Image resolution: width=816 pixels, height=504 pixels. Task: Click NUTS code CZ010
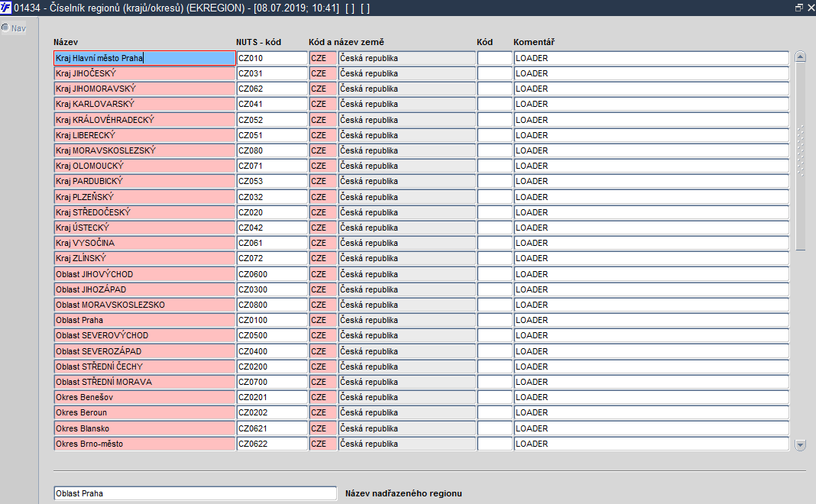point(272,58)
